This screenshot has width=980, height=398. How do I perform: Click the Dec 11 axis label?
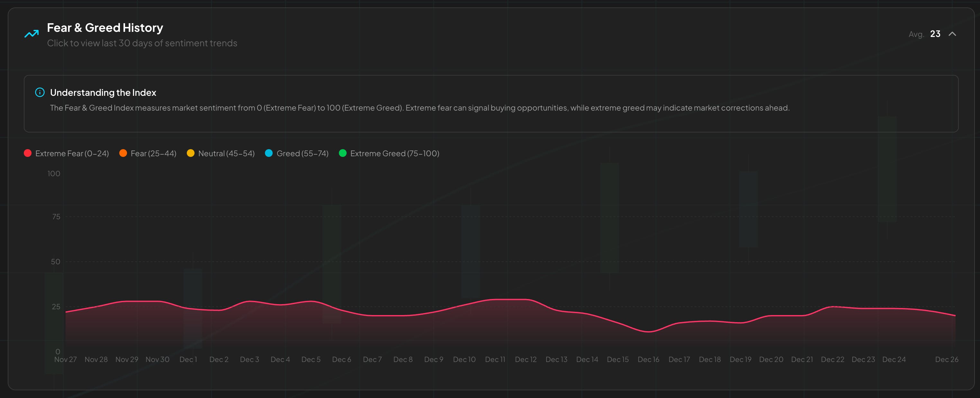tap(495, 359)
